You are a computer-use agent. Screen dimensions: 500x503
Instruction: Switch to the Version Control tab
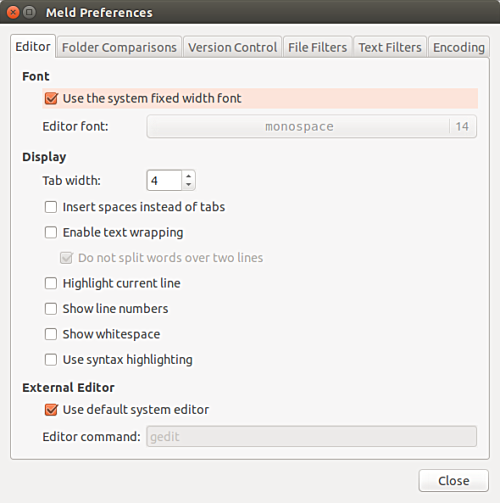[232, 47]
